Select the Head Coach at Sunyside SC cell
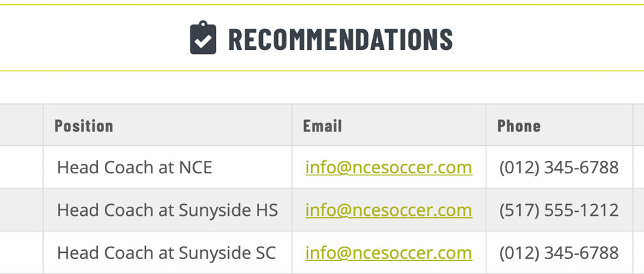Screen dimensions: 644x274 (x=168, y=253)
